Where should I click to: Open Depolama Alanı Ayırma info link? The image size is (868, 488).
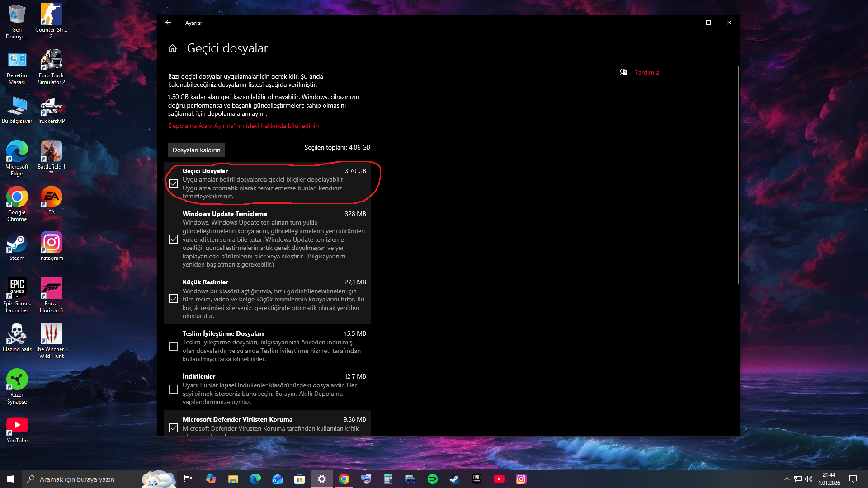click(x=243, y=126)
